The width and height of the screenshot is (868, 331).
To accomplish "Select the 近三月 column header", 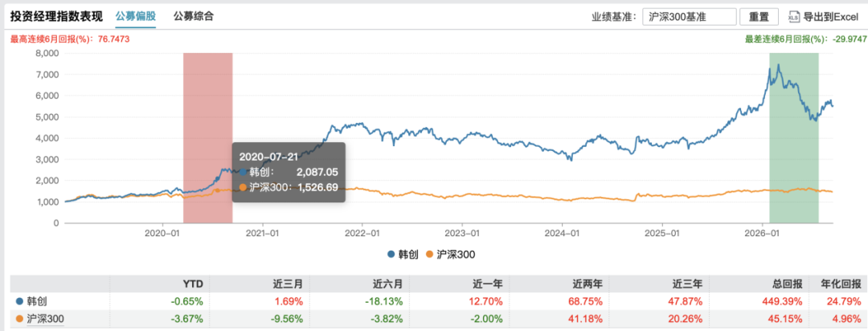I will (289, 284).
